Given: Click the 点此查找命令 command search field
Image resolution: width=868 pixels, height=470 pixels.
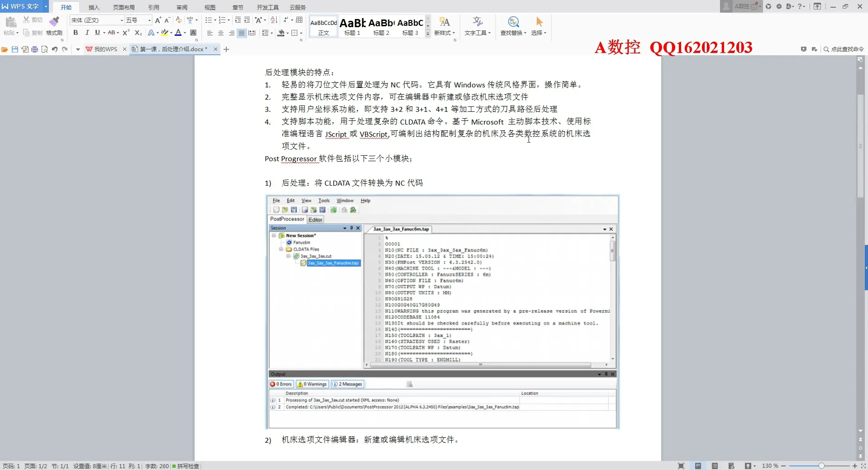Looking at the screenshot, I should tap(847, 49).
